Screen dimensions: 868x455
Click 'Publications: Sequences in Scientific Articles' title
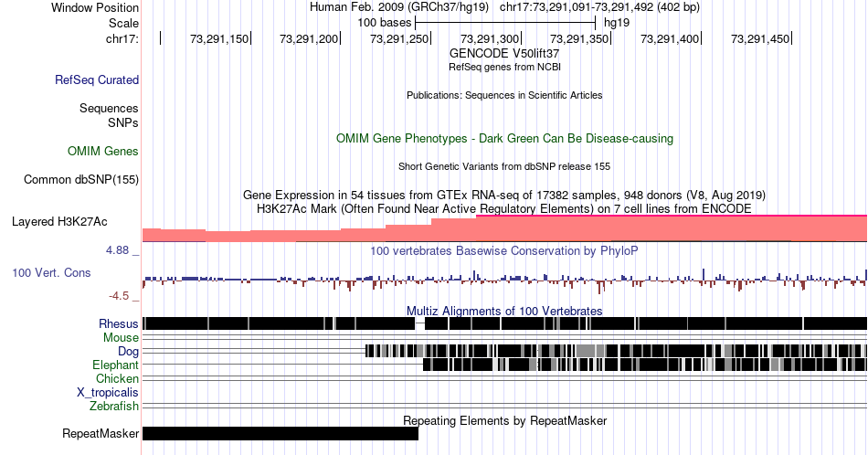tap(504, 95)
